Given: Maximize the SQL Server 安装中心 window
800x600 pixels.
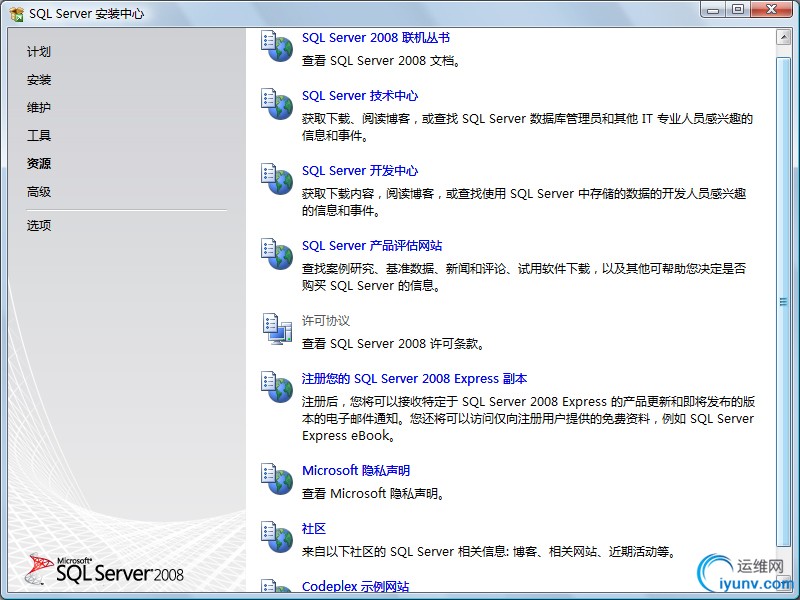Looking at the screenshot, I should [738, 10].
